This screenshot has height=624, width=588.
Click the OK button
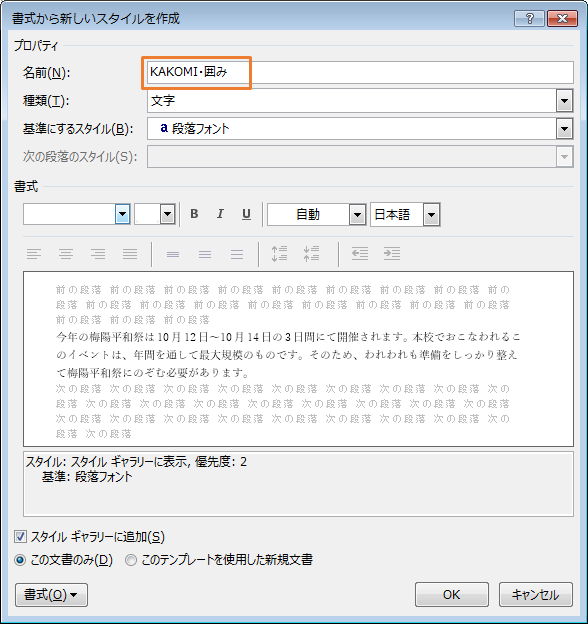click(x=452, y=595)
